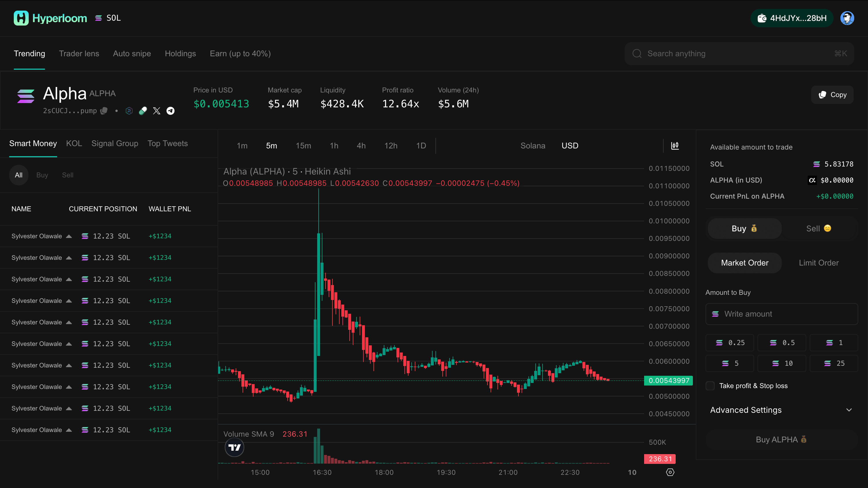Open the chart type candlestick icon
868x488 pixels.
click(x=675, y=146)
